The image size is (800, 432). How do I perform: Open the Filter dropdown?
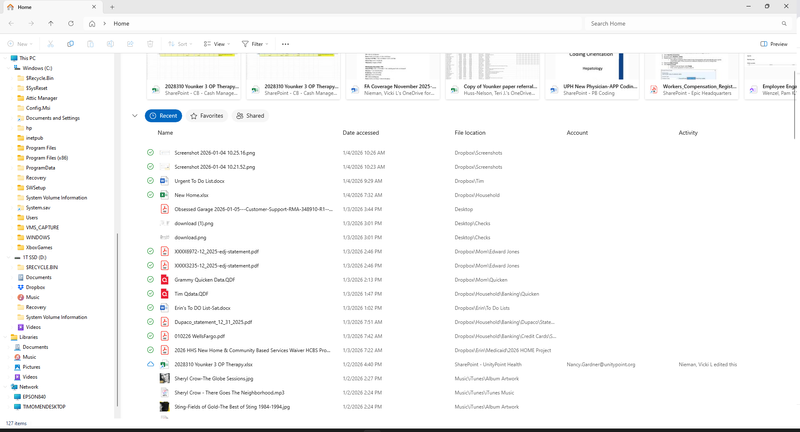255,44
